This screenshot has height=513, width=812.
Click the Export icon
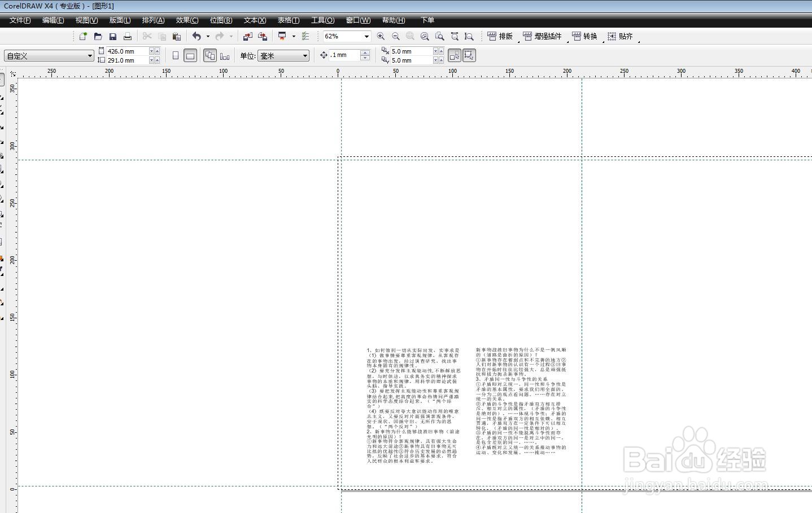coord(263,36)
